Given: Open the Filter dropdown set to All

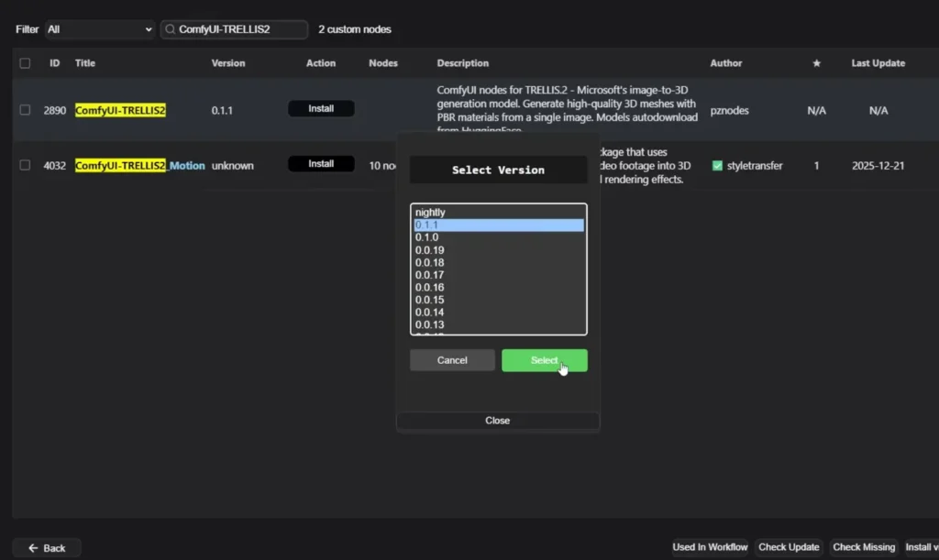Looking at the screenshot, I should (99, 29).
